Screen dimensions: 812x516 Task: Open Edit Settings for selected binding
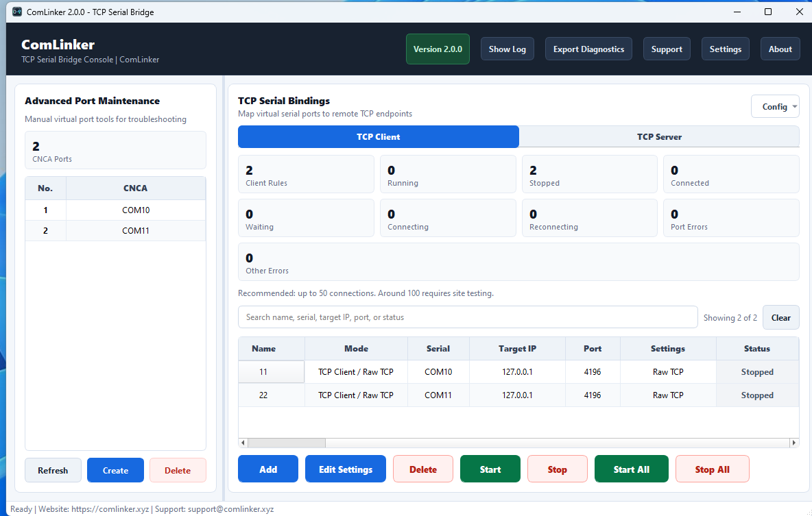346,469
